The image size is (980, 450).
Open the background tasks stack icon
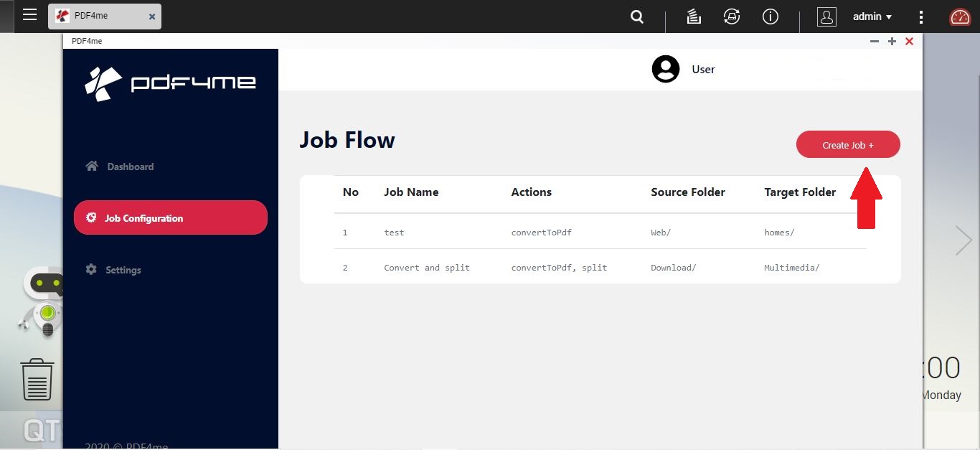(694, 17)
